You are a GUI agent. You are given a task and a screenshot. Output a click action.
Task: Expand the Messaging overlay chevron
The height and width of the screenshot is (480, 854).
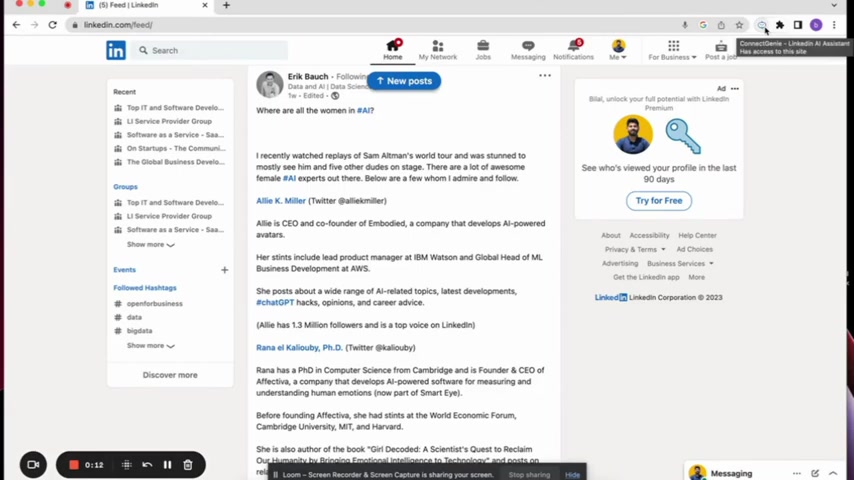(833, 473)
